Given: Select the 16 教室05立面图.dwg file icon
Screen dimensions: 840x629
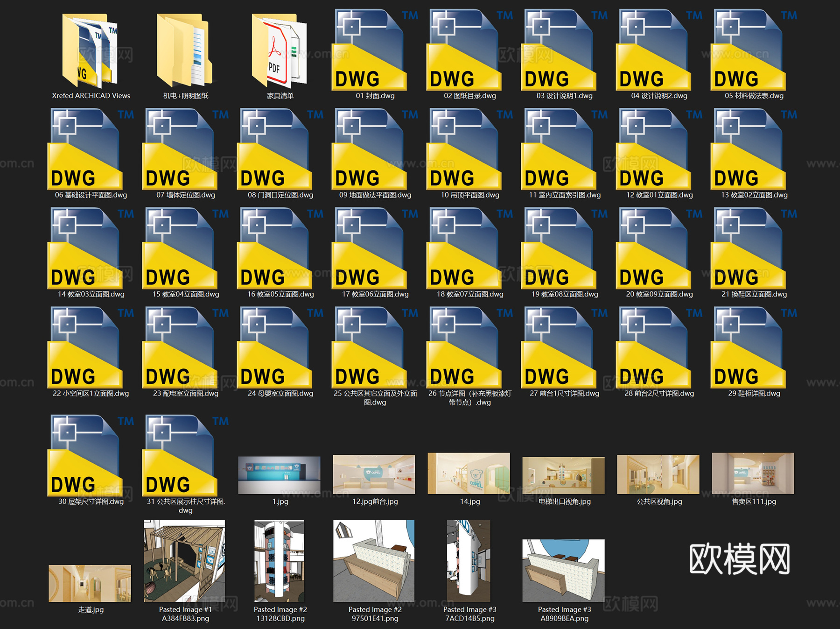Looking at the screenshot, I should click(x=274, y=248).
